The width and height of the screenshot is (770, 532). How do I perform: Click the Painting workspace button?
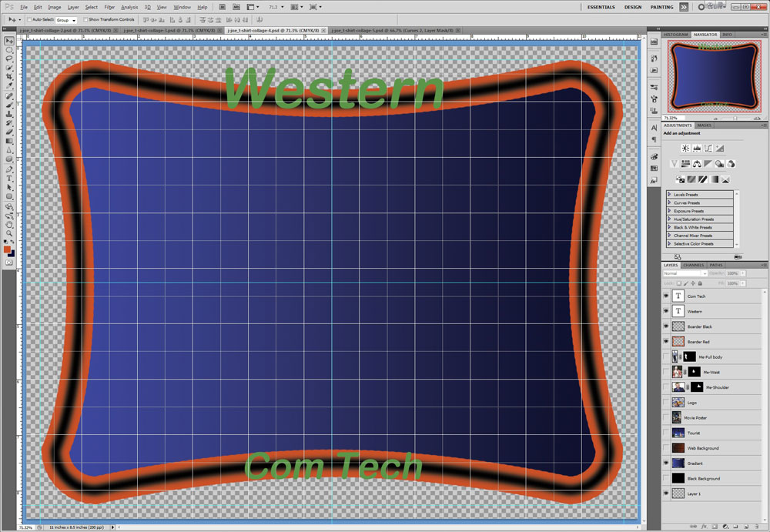(661, 7)
